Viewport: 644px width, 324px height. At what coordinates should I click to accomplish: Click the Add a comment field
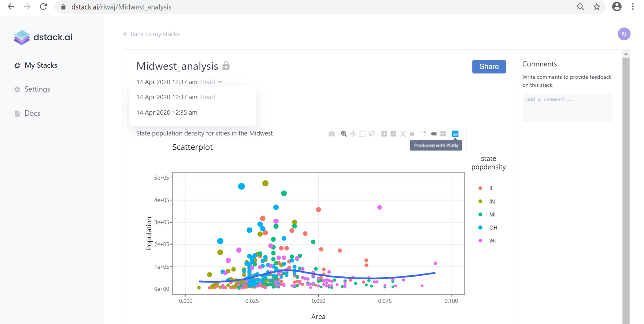click(567, 108)
